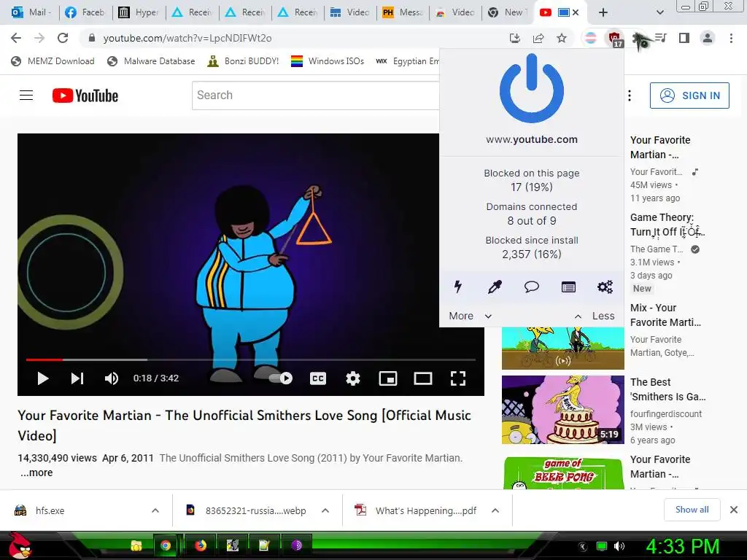The height and width of the screenshot is (560, 747).
Task: Open Game Theory Turn It Off video title
Action: (x=667, y=225)
